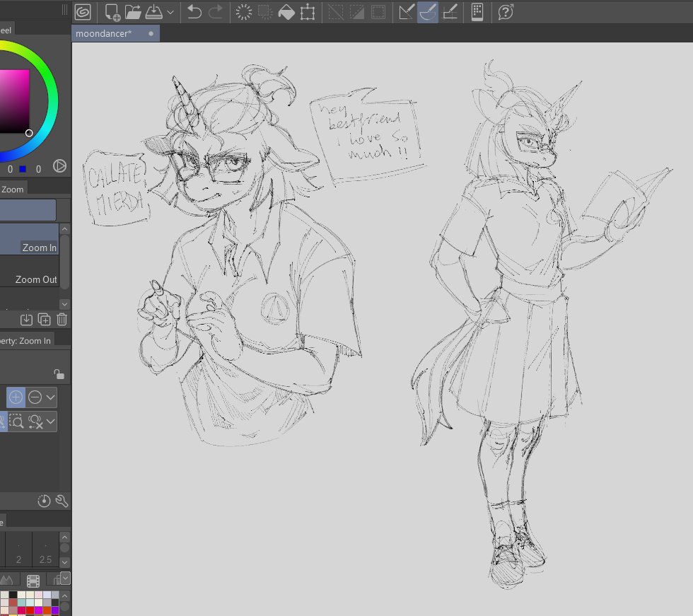Viewport: 693px width, 616px height.
Task: Click the color wheel mode switch arrow
Action: click(59, 166)
